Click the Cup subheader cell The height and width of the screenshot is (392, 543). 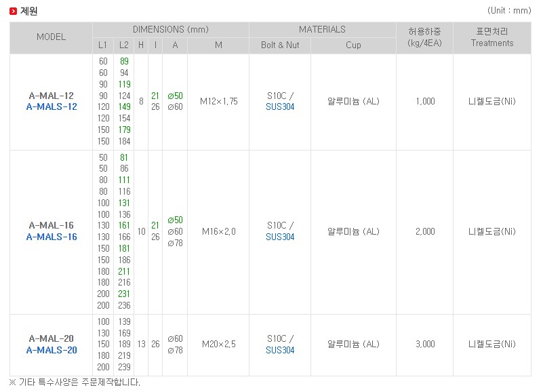(353, 45)
